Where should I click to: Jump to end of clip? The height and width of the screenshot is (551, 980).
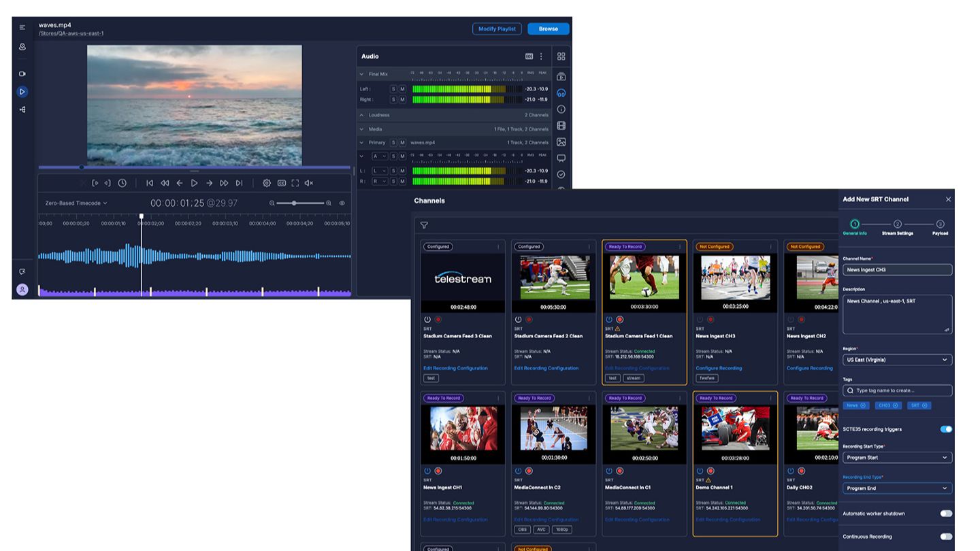[239, 183]
